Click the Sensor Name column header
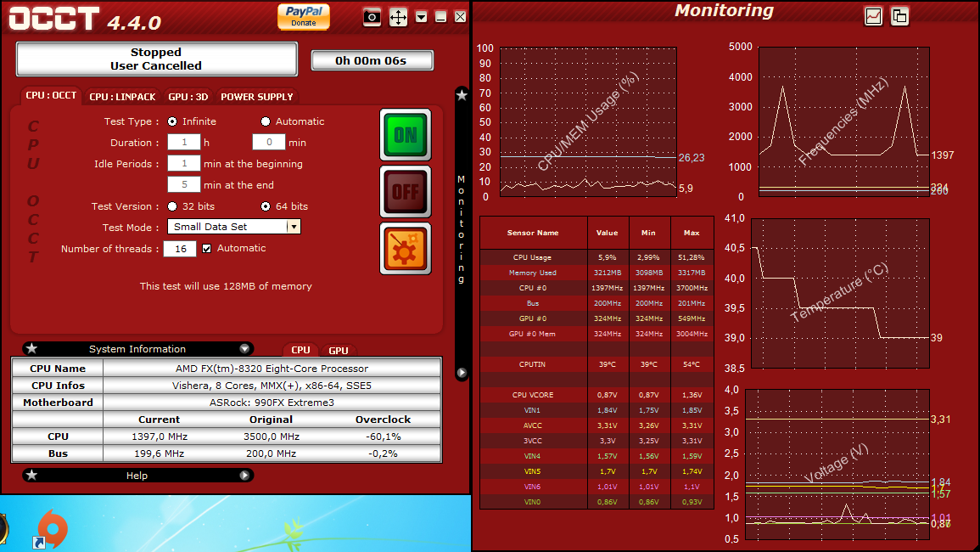Viewport: 980px width, 552px height. [x=533, y=233]
